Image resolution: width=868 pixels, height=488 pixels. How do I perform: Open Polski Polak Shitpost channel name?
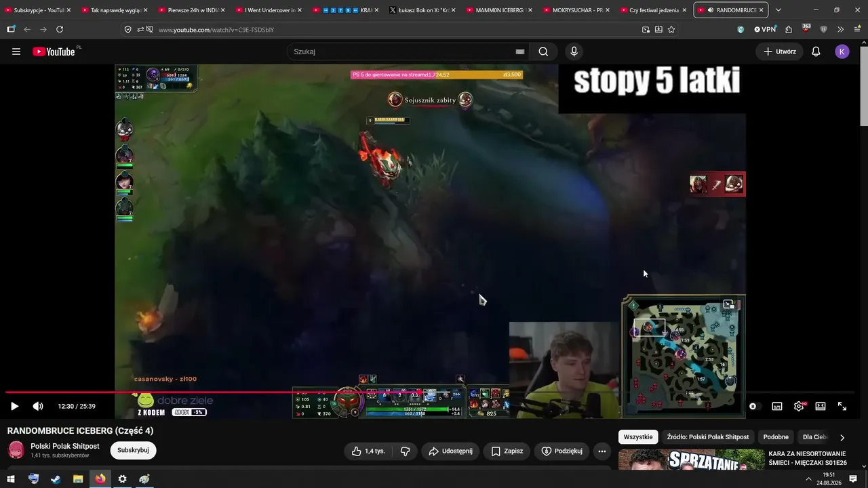click(x=65, y=446)
